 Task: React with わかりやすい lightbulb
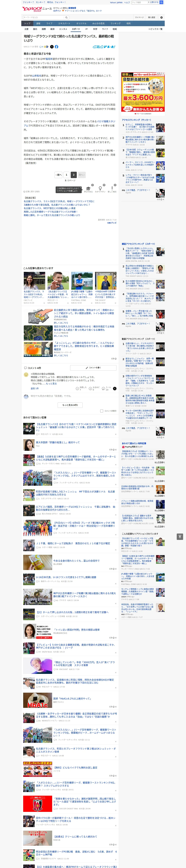coord(100,189)
